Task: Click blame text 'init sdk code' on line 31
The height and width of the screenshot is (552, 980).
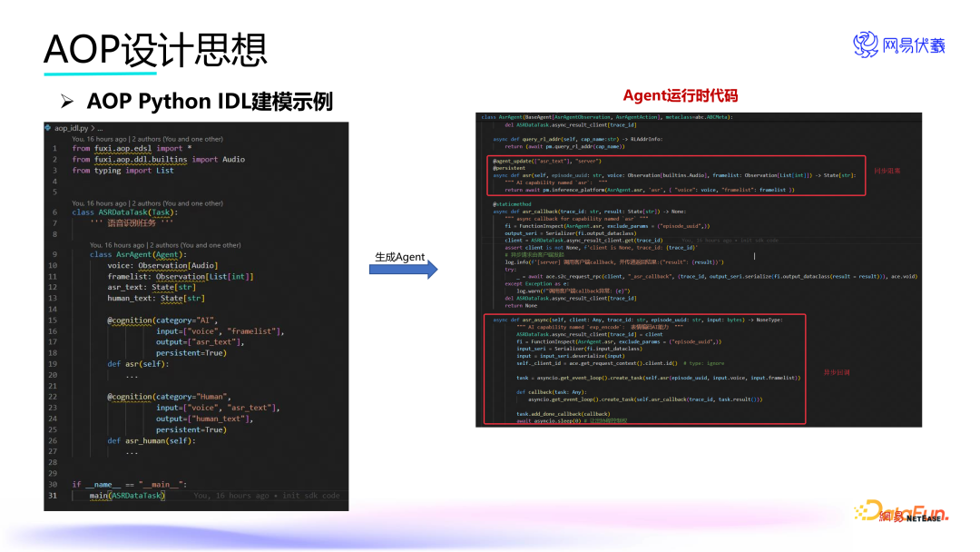Action: pos(310,496)
